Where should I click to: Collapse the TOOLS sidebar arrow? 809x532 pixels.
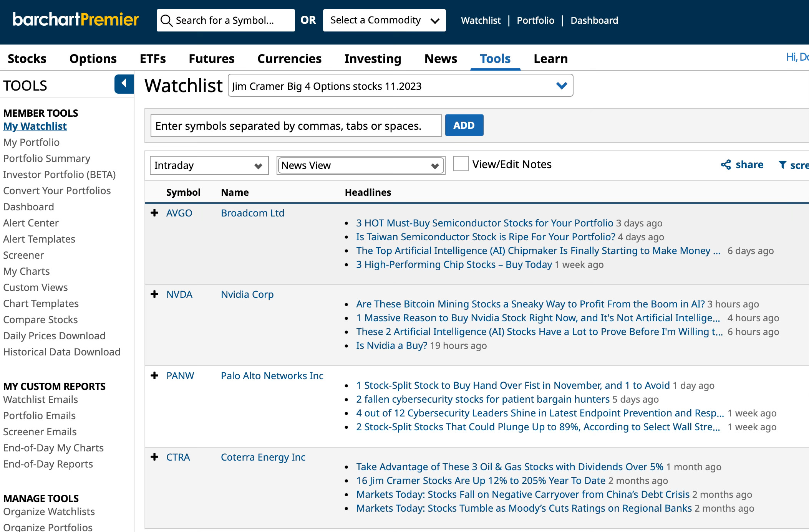pyautogui.click(x=124, y=84)
